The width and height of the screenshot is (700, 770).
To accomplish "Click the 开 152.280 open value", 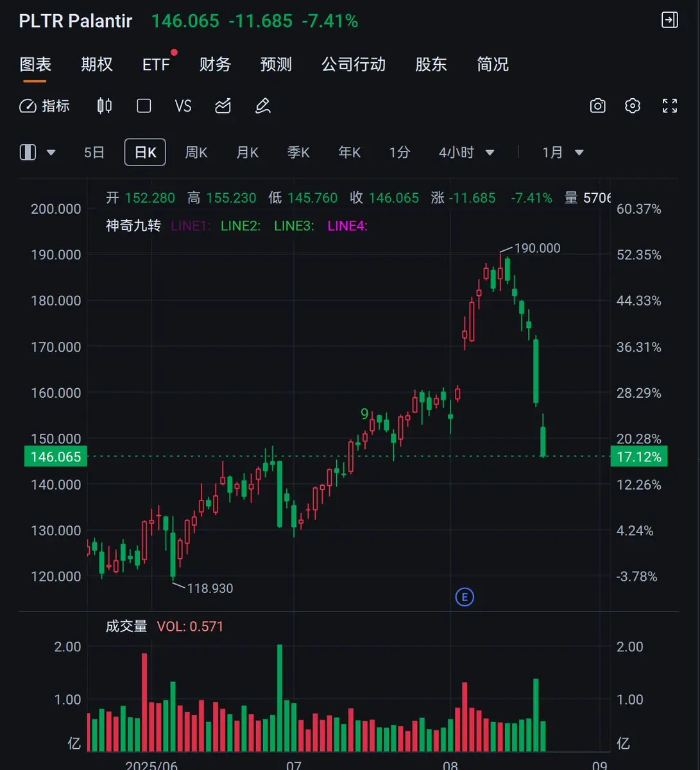I will [141, 198].
